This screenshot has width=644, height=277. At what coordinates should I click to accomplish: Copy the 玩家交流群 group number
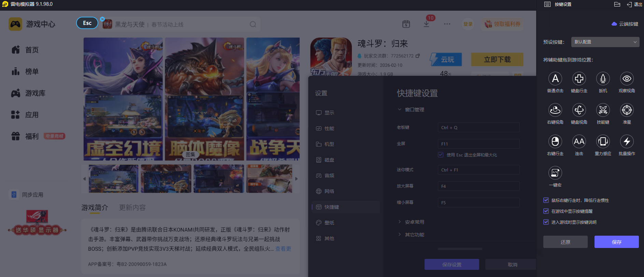pyautogui.click(x=418, y=56)
